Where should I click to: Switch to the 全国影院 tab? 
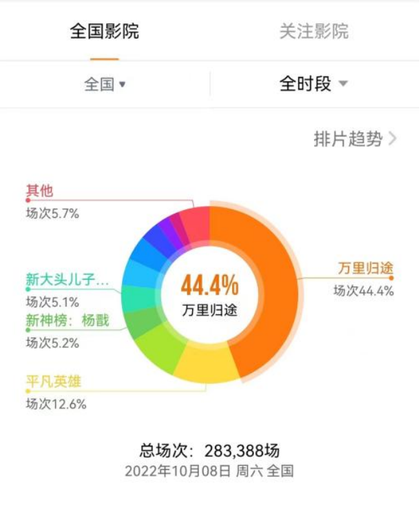point(104,32)
